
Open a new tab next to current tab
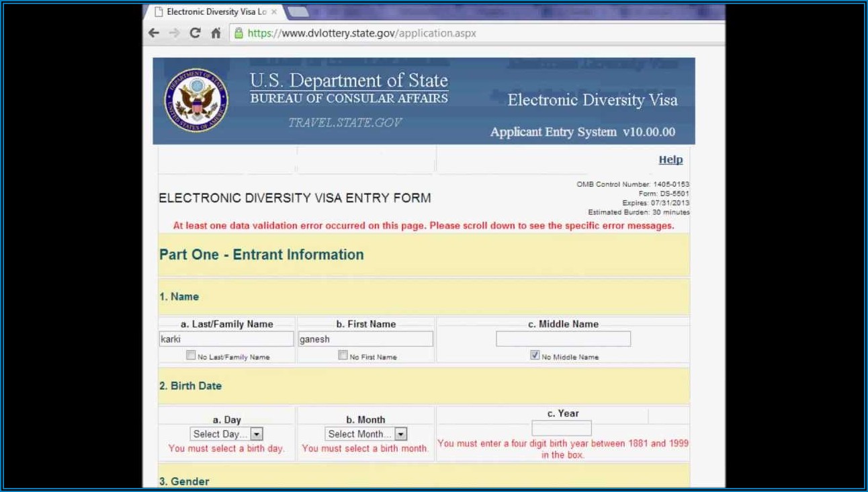[x=298, y=12]
